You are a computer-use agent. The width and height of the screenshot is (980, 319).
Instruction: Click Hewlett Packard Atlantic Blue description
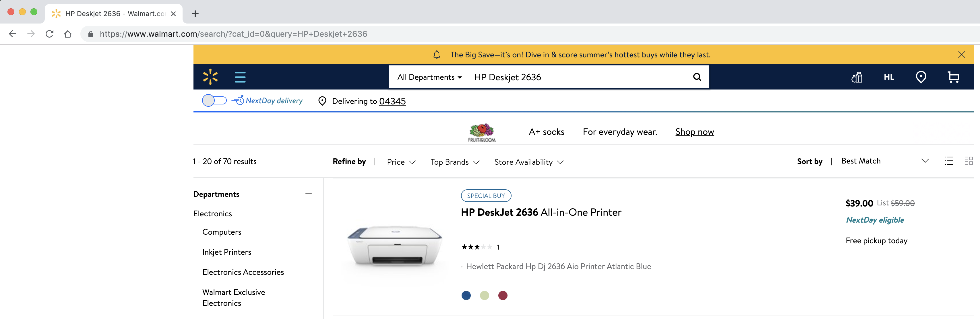pyautogui.click(x=558, y=267)
